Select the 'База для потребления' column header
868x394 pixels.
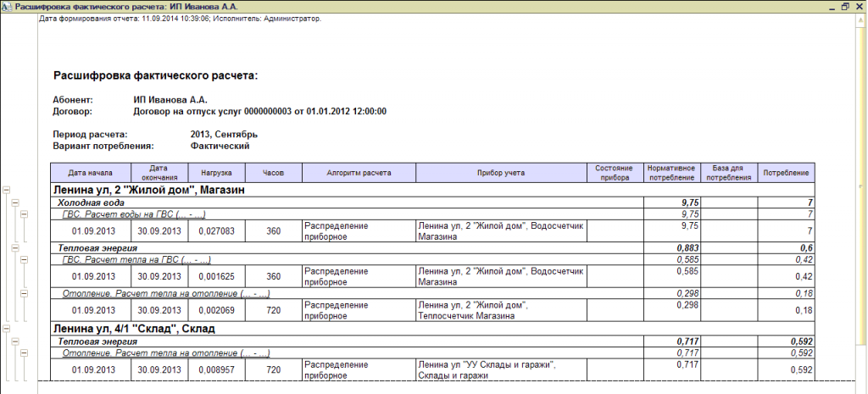tap(728, 173)
